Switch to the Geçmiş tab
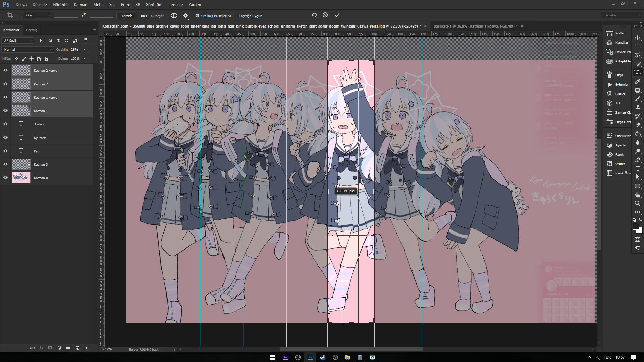 tap(32, 30)
